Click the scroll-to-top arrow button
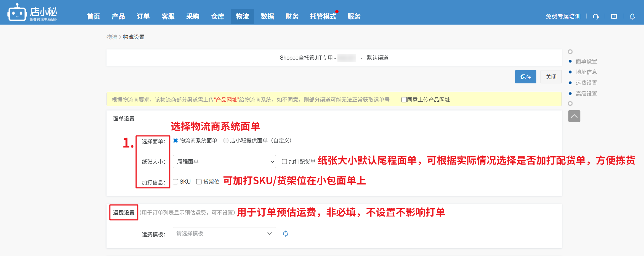The image size is (644, 256). coord(574,116)
